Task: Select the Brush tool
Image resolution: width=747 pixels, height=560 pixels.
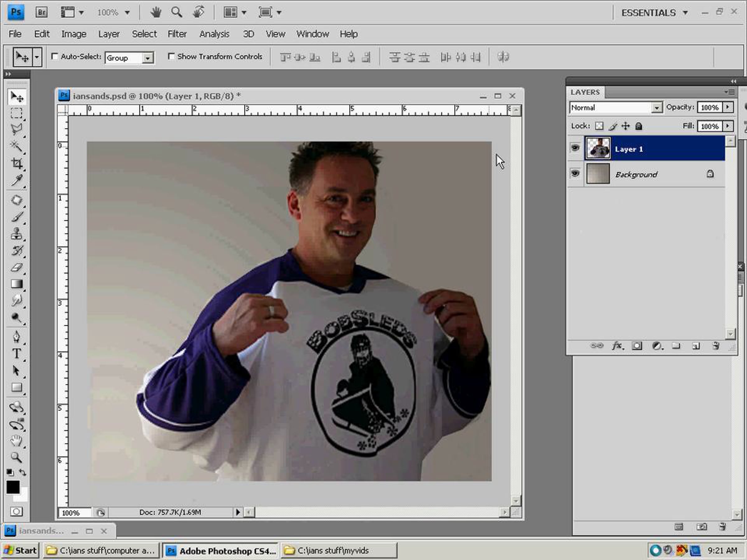Action: [x=16, y=217]
